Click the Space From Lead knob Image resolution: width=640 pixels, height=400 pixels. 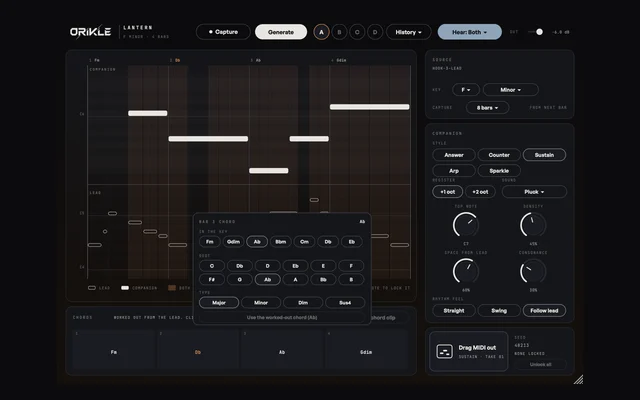click(466, 271)
